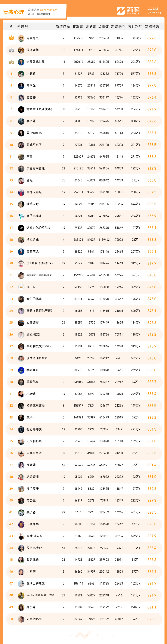Click the bronze rank-three medal icon
Screen dimensions: 167x644
tap(11, 62)
